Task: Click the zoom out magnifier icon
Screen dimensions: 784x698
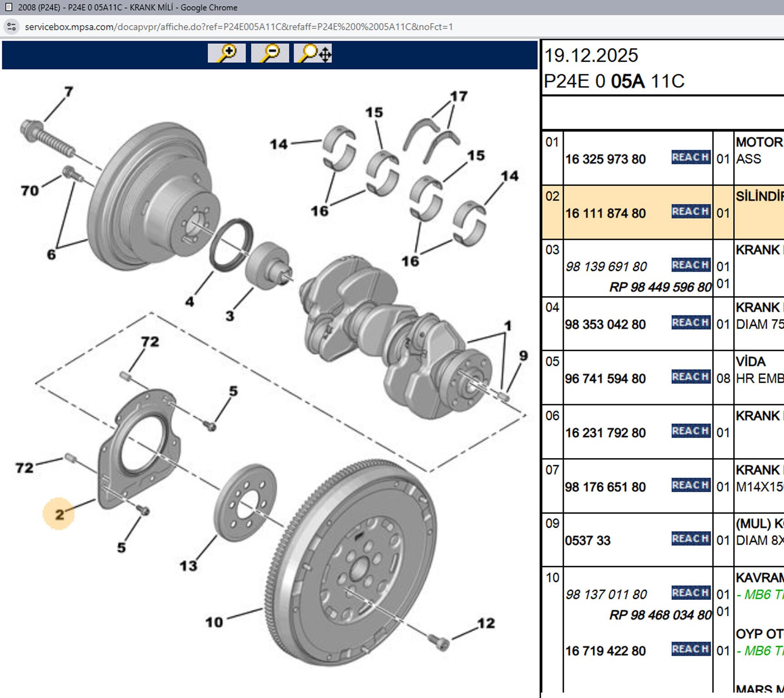Action: coord(270,53)
